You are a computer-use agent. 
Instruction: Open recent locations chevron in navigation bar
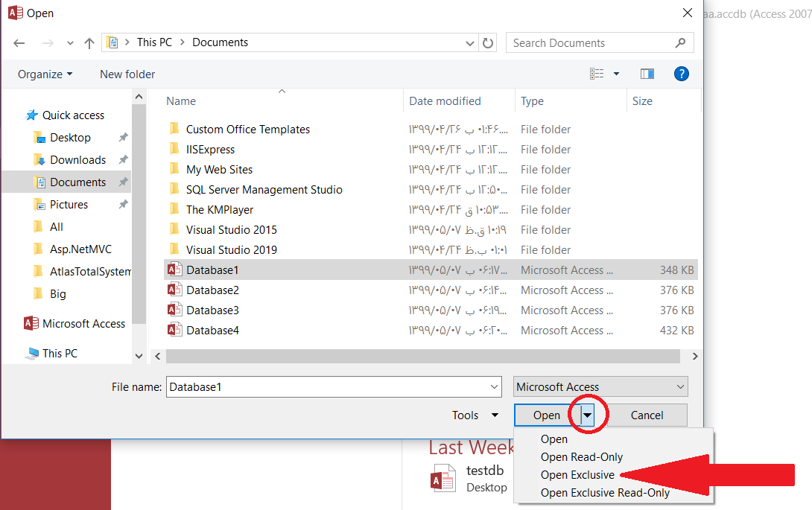(70, 43)
